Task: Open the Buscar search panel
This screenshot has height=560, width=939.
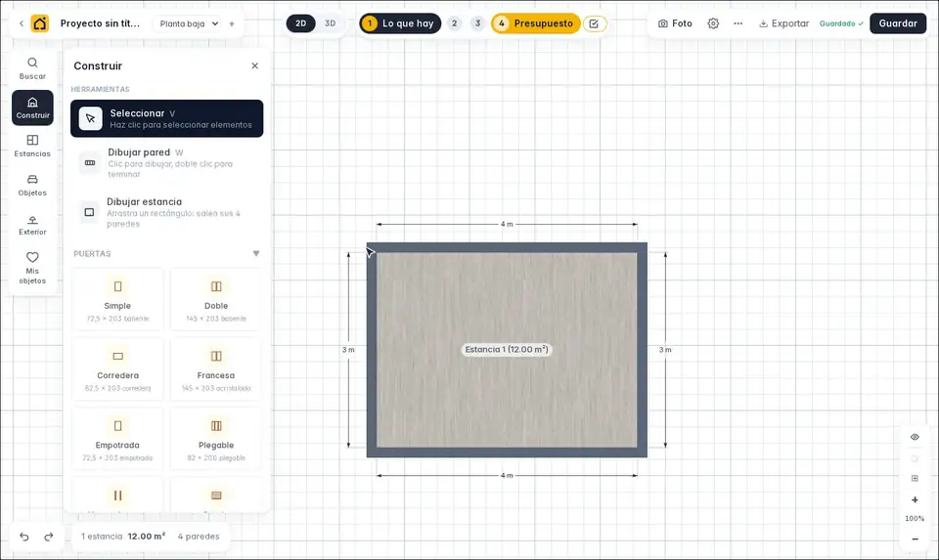Action: (32, 68)
